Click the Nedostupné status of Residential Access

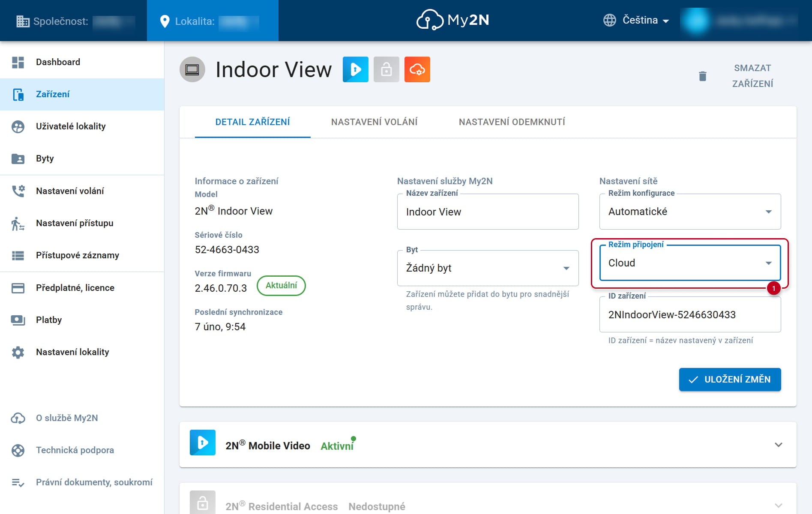377,507
